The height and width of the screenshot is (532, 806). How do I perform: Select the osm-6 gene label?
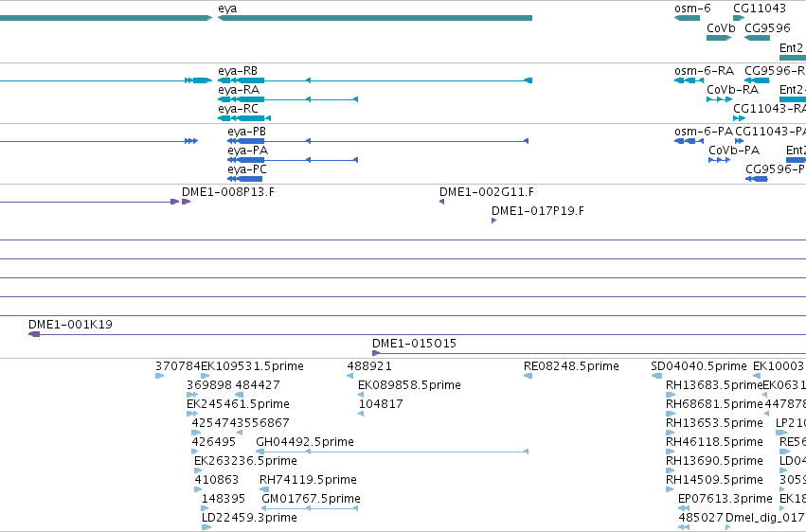692,9
